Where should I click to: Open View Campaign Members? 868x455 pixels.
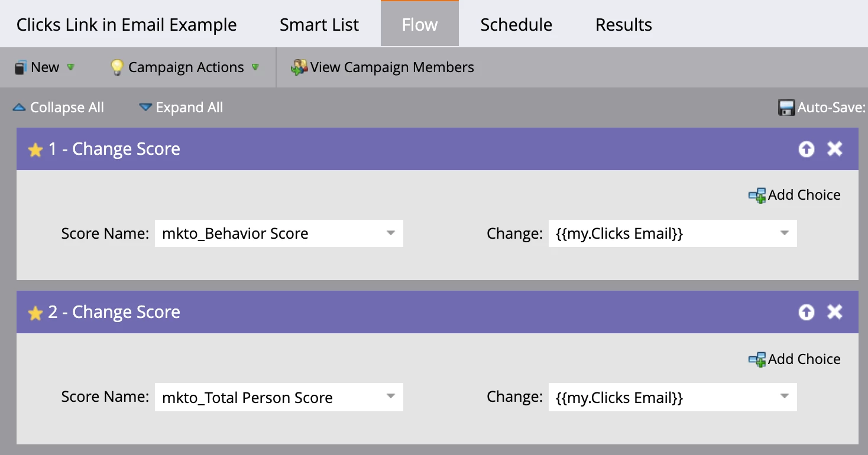[x=383, y=67]
